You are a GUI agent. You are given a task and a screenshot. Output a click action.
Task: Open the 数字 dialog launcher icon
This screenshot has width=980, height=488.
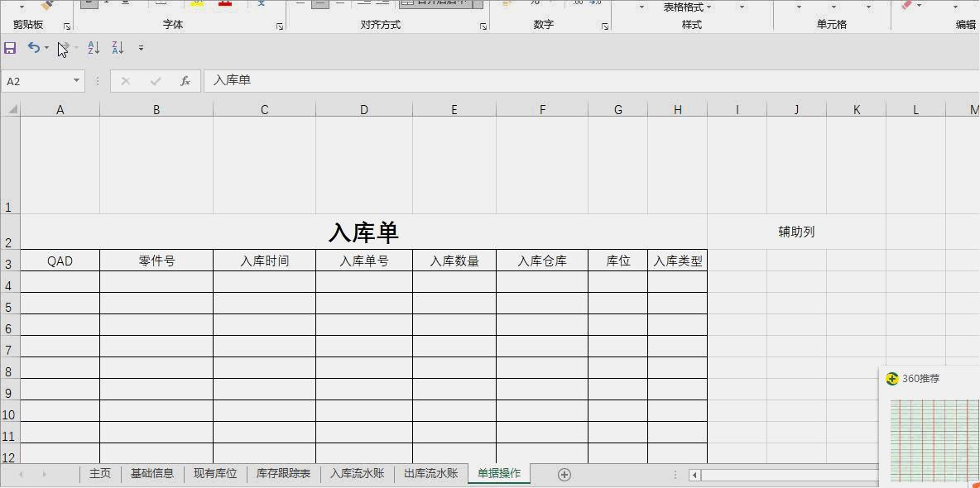click(605, 26)
